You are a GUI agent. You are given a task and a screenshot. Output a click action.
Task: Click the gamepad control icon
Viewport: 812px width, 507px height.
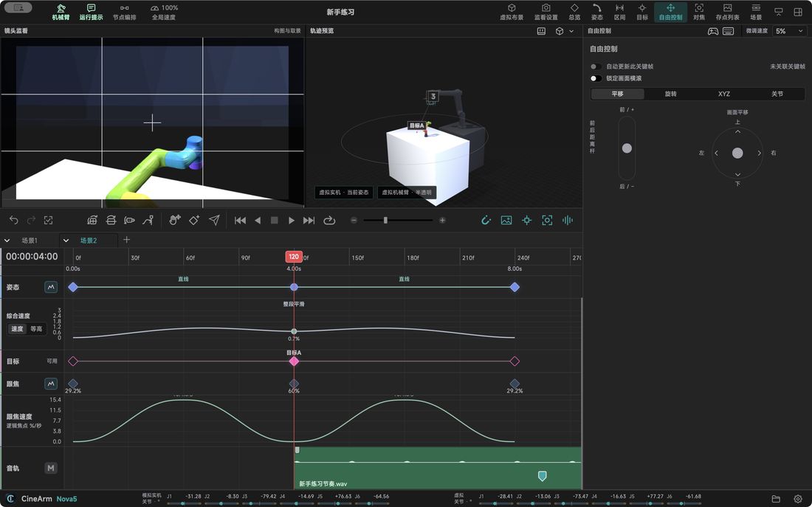(x=713, y=31)
